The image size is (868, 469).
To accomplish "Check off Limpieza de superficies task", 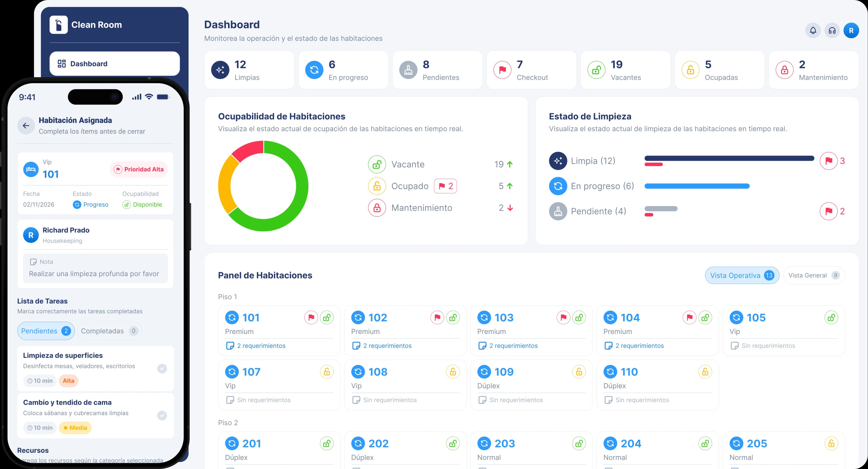I will coord(162,368).
